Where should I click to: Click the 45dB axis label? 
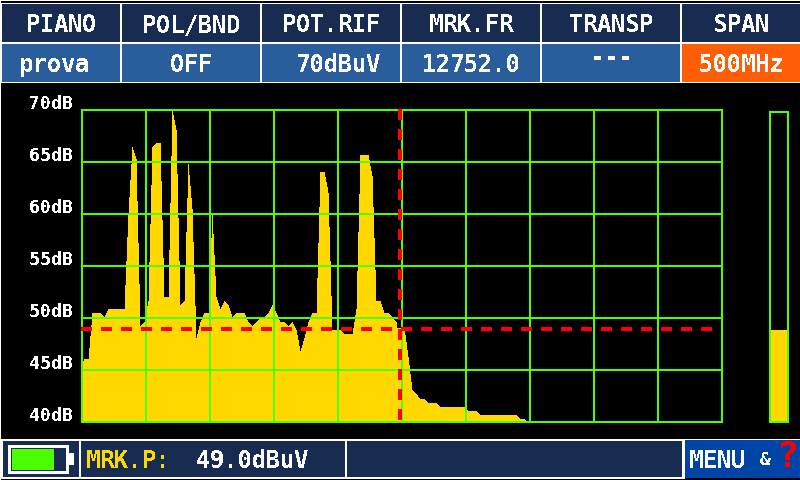(x=51, y=363)
